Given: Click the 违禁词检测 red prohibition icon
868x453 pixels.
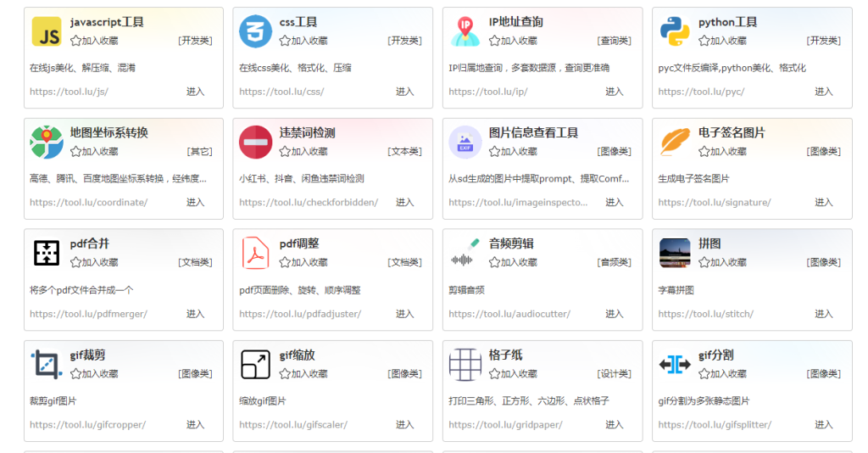Looking at the screenshot, I should click(x=256, y=143).
